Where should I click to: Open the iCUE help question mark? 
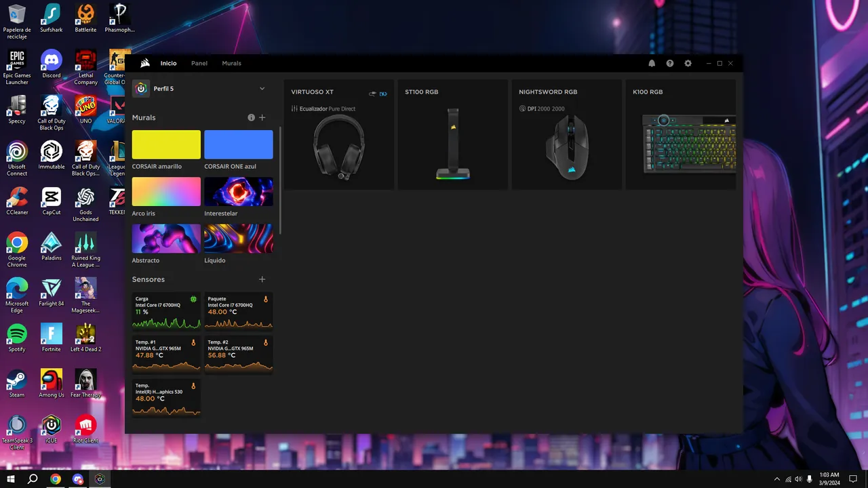click(x=670, y=63)
